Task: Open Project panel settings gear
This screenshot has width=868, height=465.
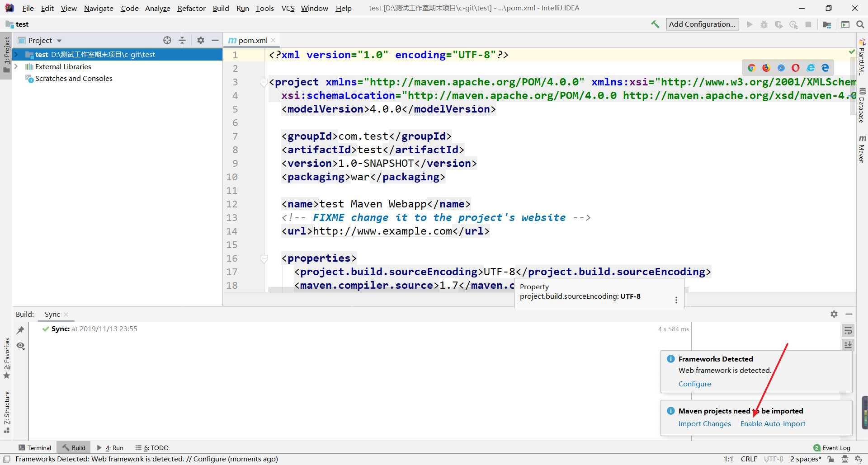Action: tap(201, 40)
